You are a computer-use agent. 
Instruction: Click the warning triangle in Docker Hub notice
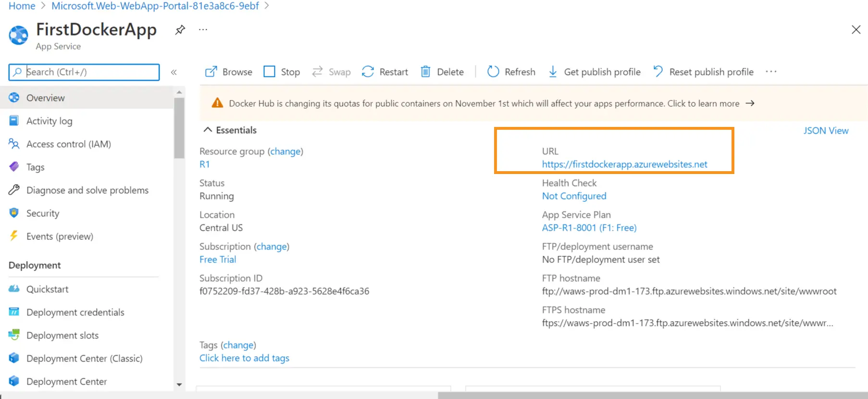217,103
